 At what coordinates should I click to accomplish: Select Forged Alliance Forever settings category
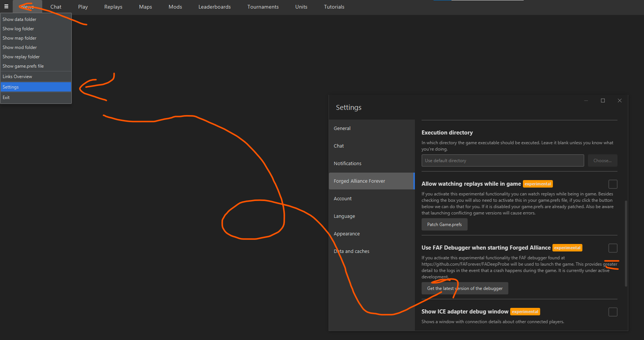pos(372,181)
